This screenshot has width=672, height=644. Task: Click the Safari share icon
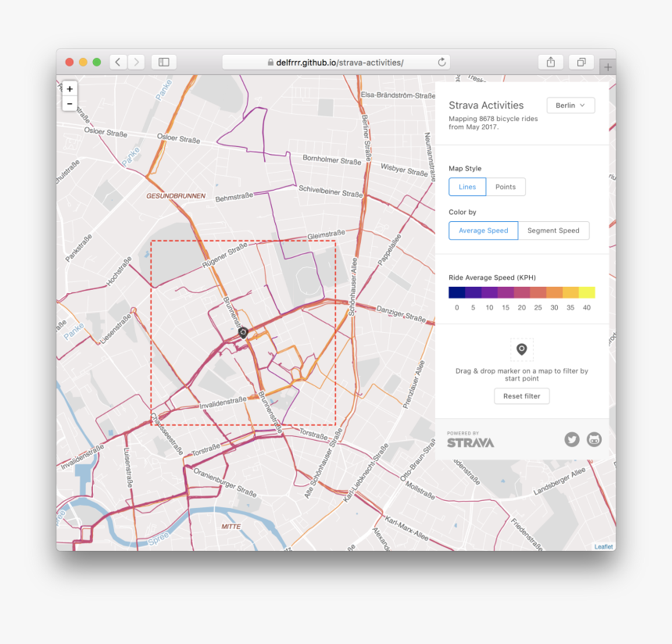point(551,62)
